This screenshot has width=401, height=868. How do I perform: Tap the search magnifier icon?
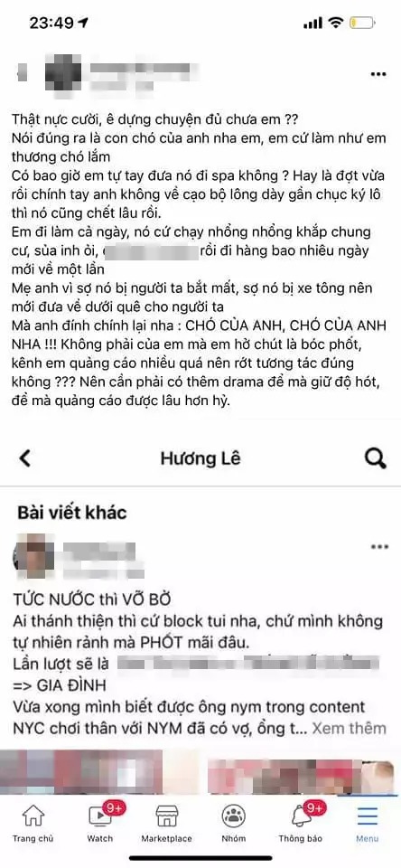coord(376,458)
